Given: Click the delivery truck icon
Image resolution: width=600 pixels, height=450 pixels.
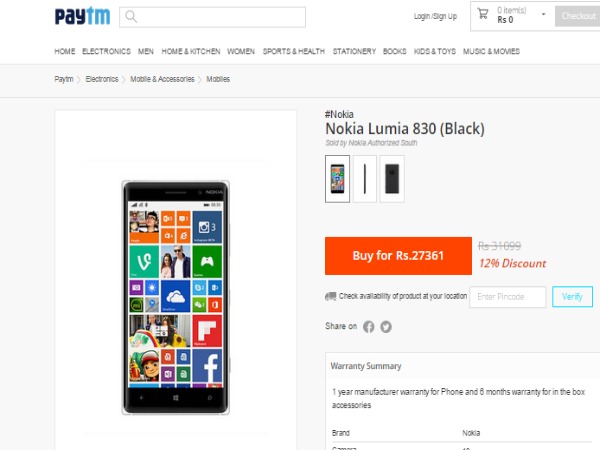Looking at the screenshot, I should click(x=330, y=297).
